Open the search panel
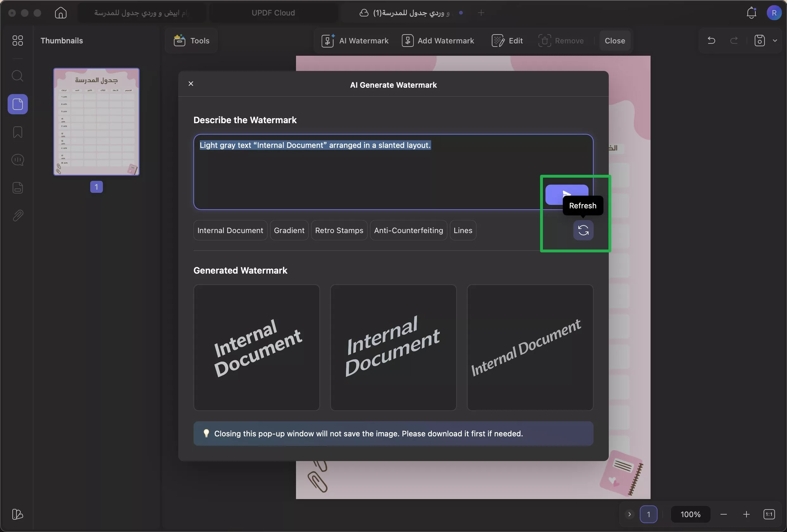The image size is (787, 532). tap(17, 76)
